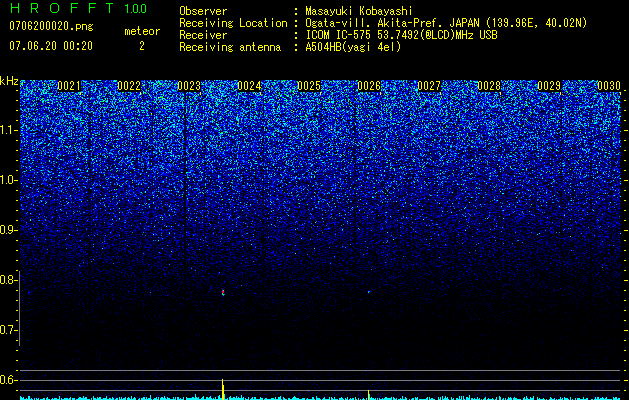The image size is (629, 400).
Task: Click the 0024 time marker
Action: [249, 86]
